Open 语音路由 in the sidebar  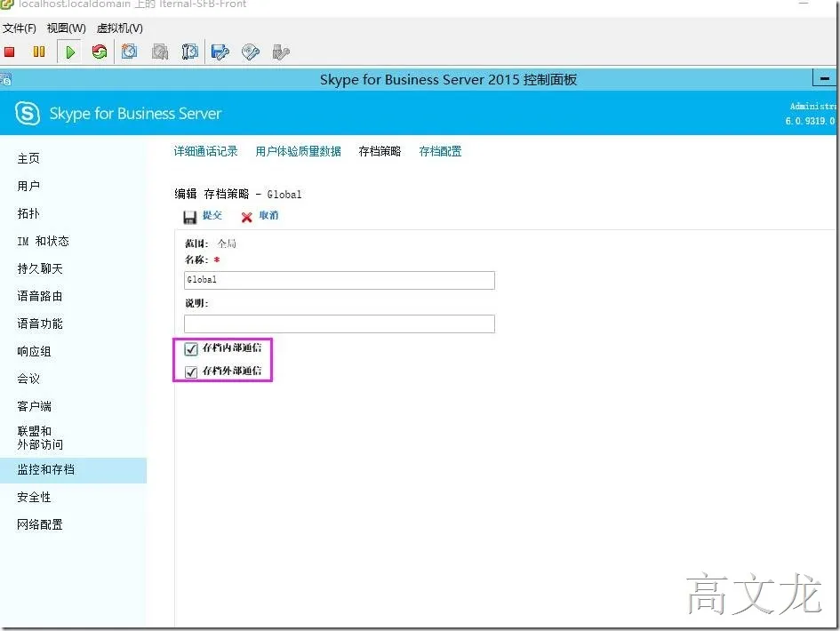tap(40, 296)
